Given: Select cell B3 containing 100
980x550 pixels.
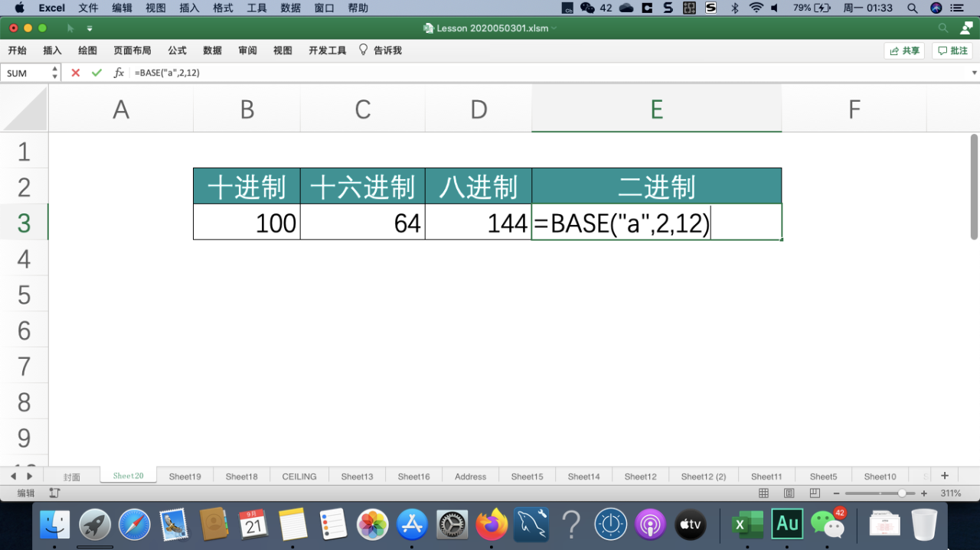Looking at the screenshot, I should click(x=247, y=223).
